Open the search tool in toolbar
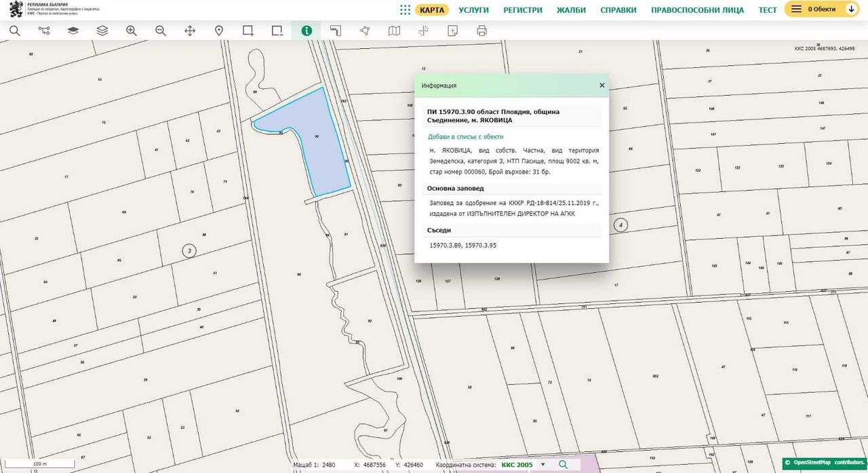The width and height of the screenshot is (868, 473). (14, 31)
